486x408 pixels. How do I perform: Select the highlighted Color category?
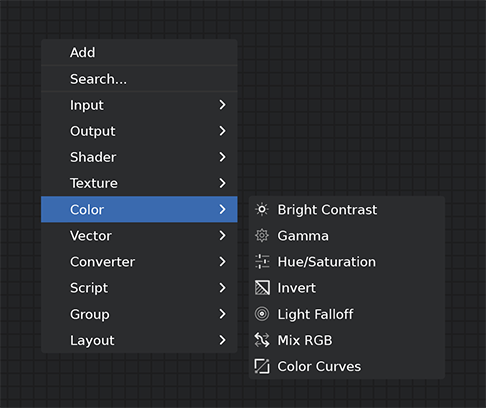tap(139, 209)
